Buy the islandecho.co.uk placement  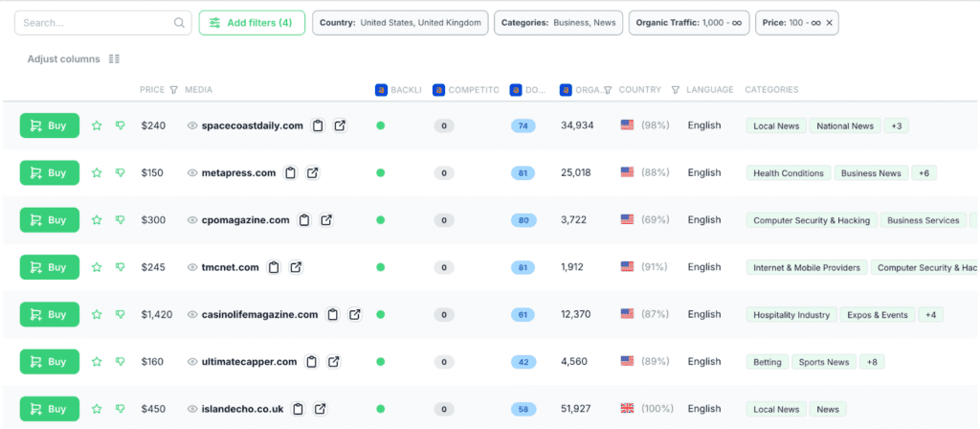tap(50, 409)
